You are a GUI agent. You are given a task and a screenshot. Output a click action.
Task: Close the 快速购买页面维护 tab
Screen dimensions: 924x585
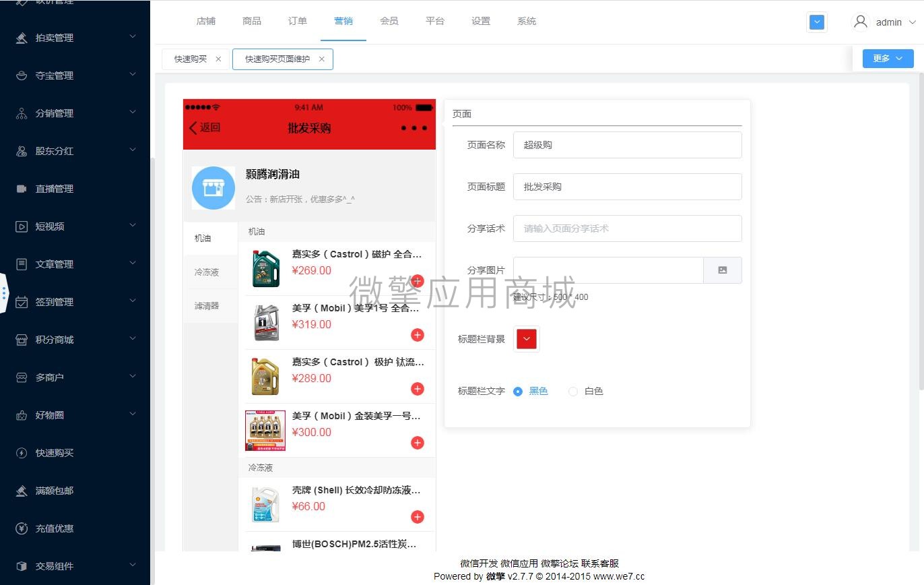click(321, 59)
